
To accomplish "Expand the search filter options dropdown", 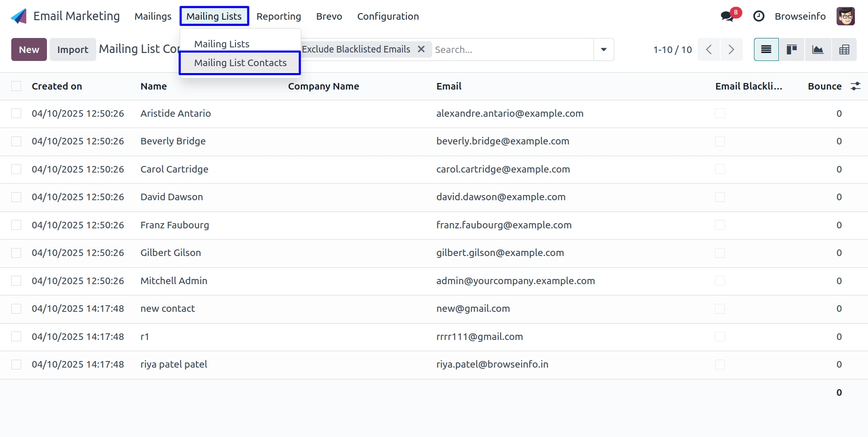I will (603, 50).
